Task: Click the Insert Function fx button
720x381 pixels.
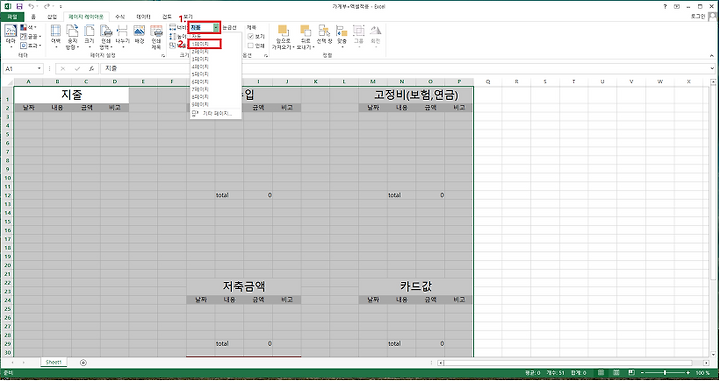Action: pyautogui.click(x=92, y=68)
